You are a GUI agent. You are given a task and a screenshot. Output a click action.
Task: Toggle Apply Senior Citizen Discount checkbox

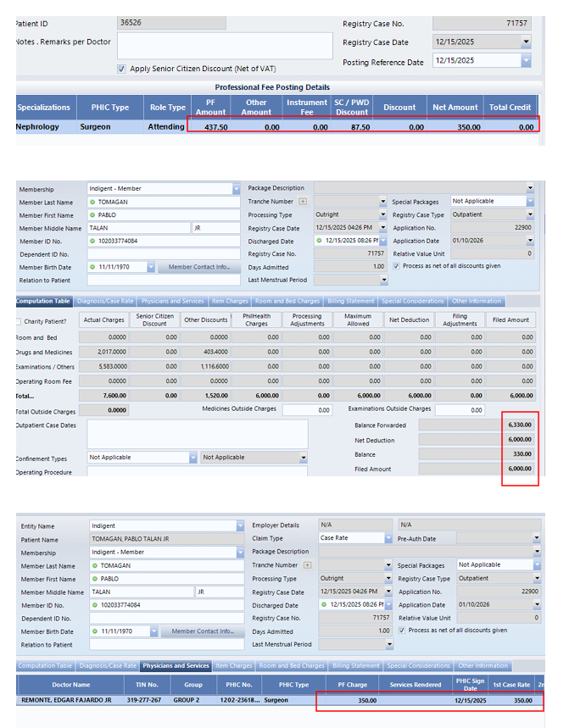(121, 69)
